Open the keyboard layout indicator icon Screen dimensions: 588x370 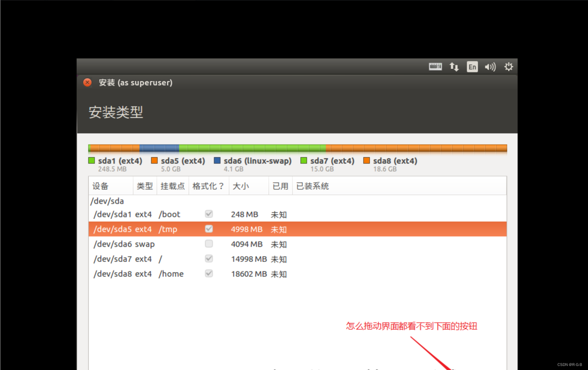click(435, 67)
